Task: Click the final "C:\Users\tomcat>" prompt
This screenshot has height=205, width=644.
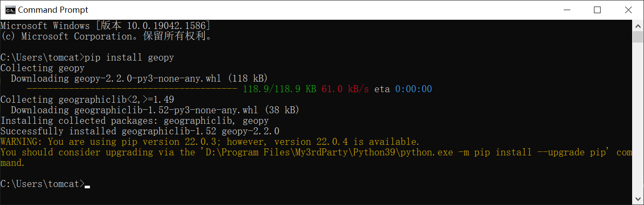Action: click(x=43, y=184)
